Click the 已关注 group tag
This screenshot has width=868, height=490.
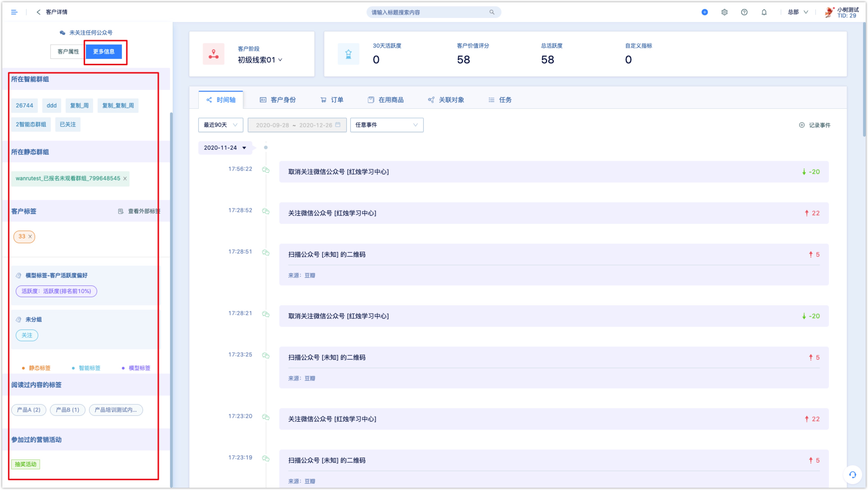(x=68, y=125)
